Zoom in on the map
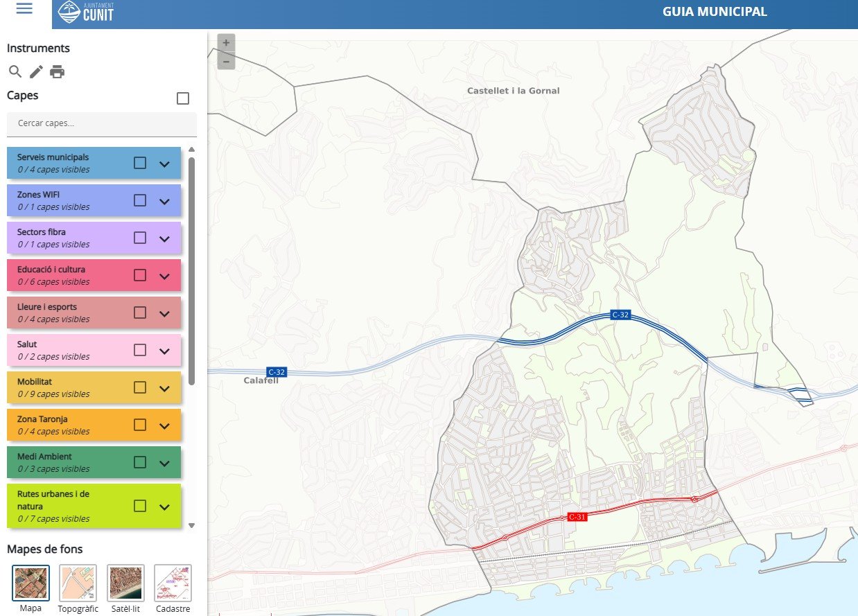 [x=226, y=43]
